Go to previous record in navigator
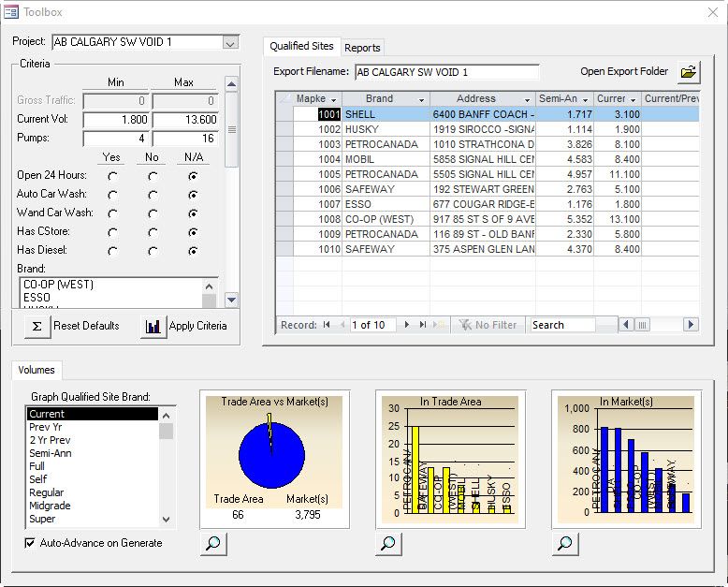 [342, 325]
